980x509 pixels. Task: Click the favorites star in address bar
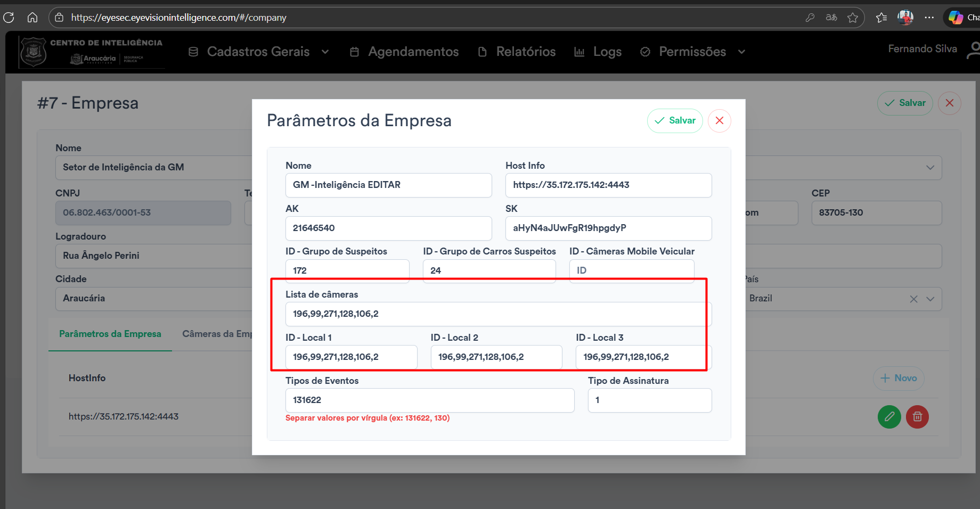coord(853,18)
